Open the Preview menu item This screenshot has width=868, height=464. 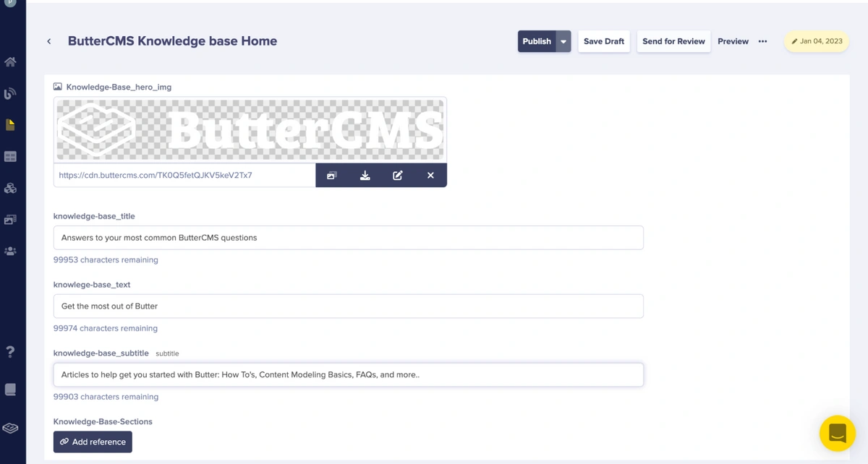click(733, 41)
